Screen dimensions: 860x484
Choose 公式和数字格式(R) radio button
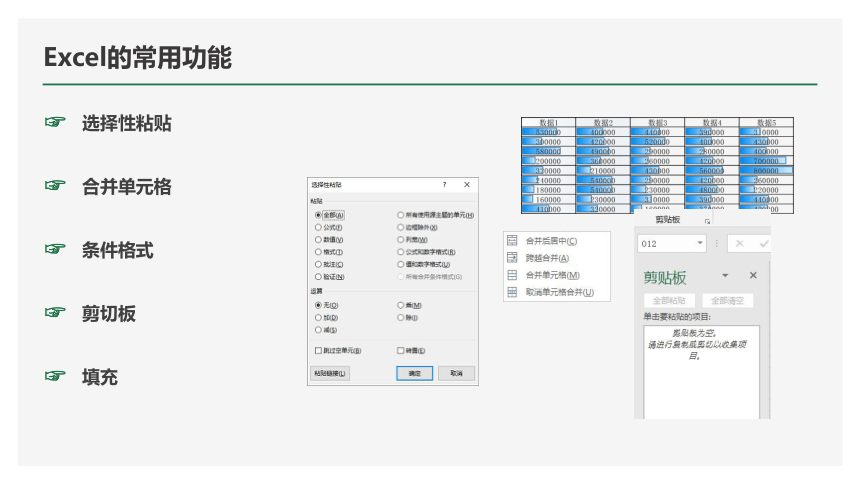(x=400, y=252)
